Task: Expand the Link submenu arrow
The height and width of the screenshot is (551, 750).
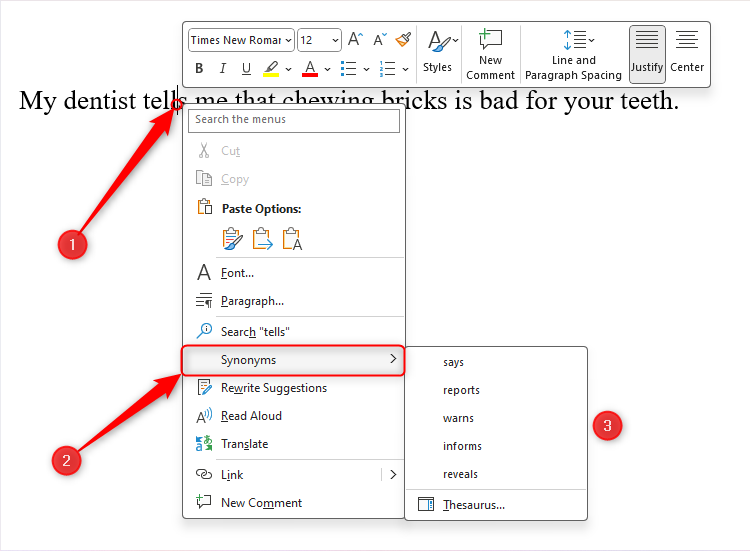Action: [393, 474]
